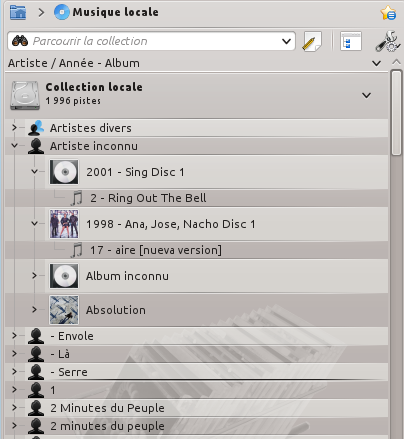Select track 17 - aire [nueva version]

[x=156, y=250]
